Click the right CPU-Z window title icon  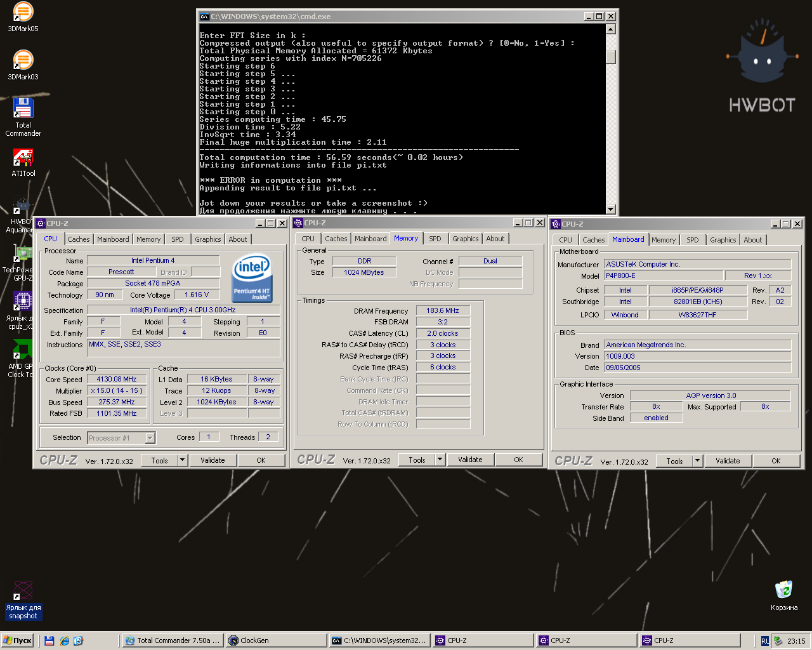click(x=556, y=224)
